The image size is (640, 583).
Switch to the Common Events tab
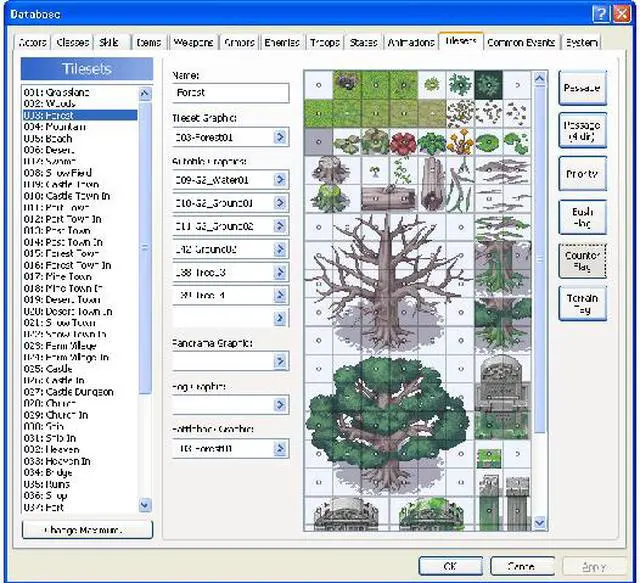tap(522, 43)
